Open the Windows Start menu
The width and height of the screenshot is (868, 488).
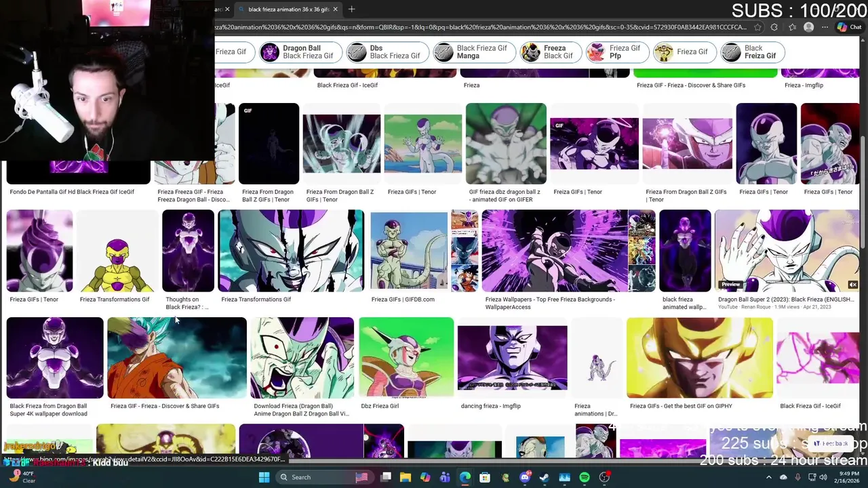pyautogui.click(x=264, y=477)
